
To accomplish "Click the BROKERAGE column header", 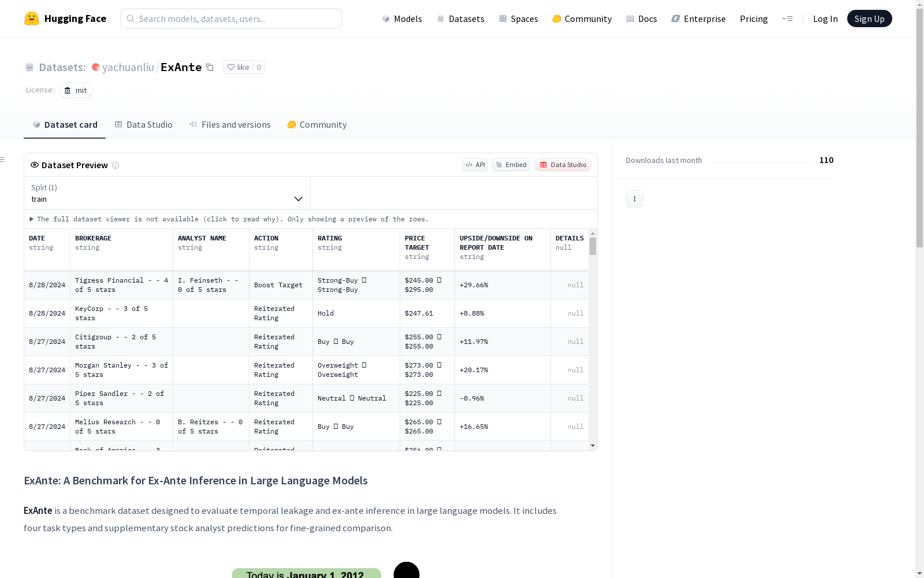I will click(122, 250).
